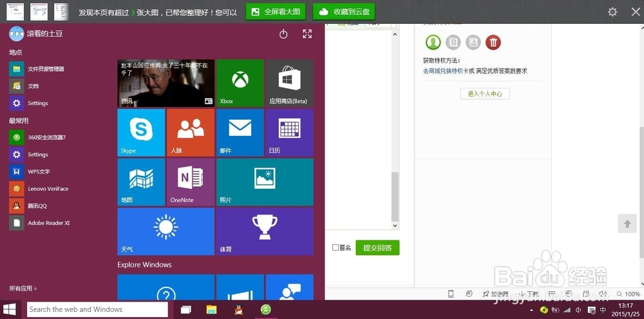
Task: Click the 滚着的土豆 user account
Action: (35, 34)
